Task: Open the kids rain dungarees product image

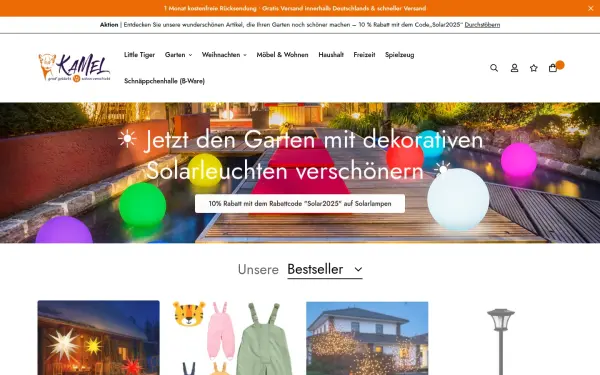Action: [x=233, y=338]
